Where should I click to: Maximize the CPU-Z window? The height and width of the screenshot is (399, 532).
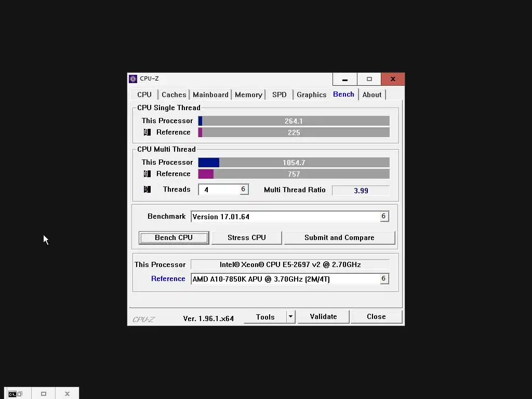tap(369, 79)
